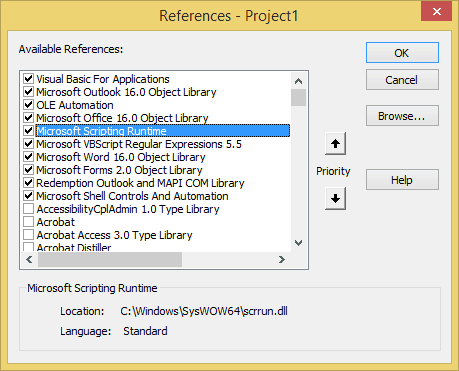
Task: Select AccessibilityCplAdmin 1.0 Type Library text
Action: pyautogui.click(x=128, y=209)
